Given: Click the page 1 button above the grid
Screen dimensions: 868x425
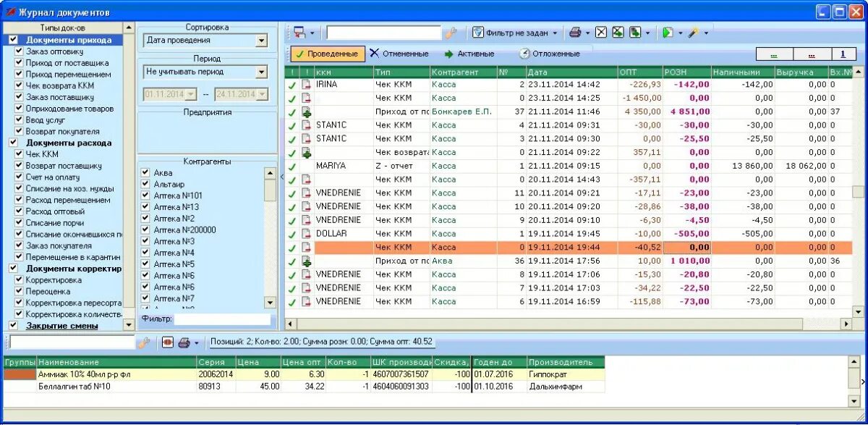Looking at the screenshot, I should pos(843,54).
